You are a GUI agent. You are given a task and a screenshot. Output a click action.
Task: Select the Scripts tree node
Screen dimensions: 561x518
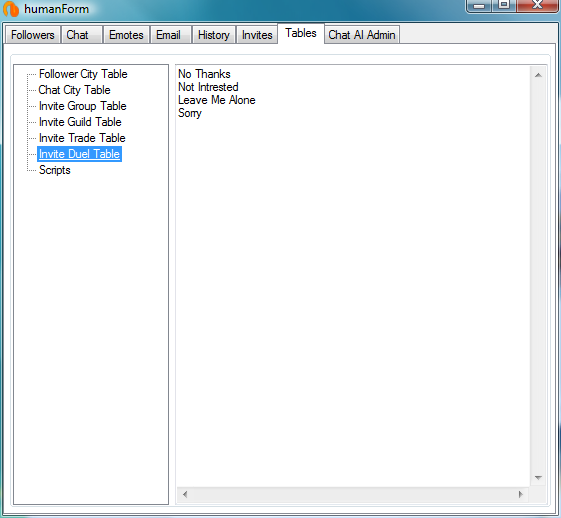click(55, 170)
